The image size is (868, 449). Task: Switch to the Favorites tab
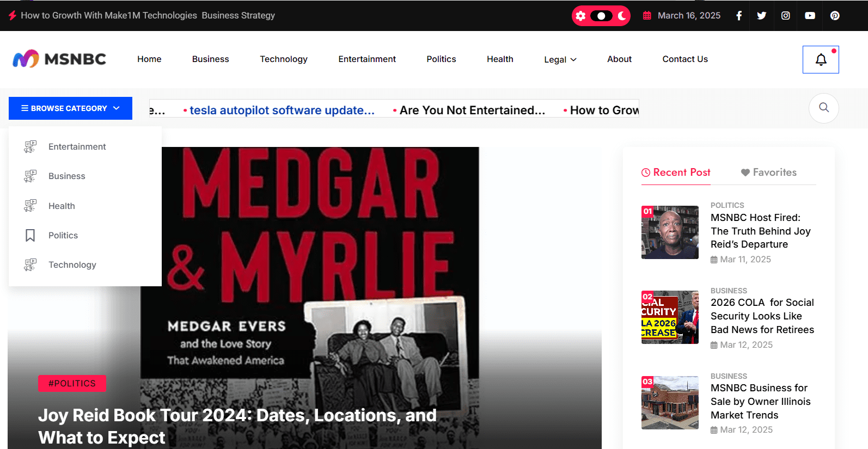(x=768, y=173)
